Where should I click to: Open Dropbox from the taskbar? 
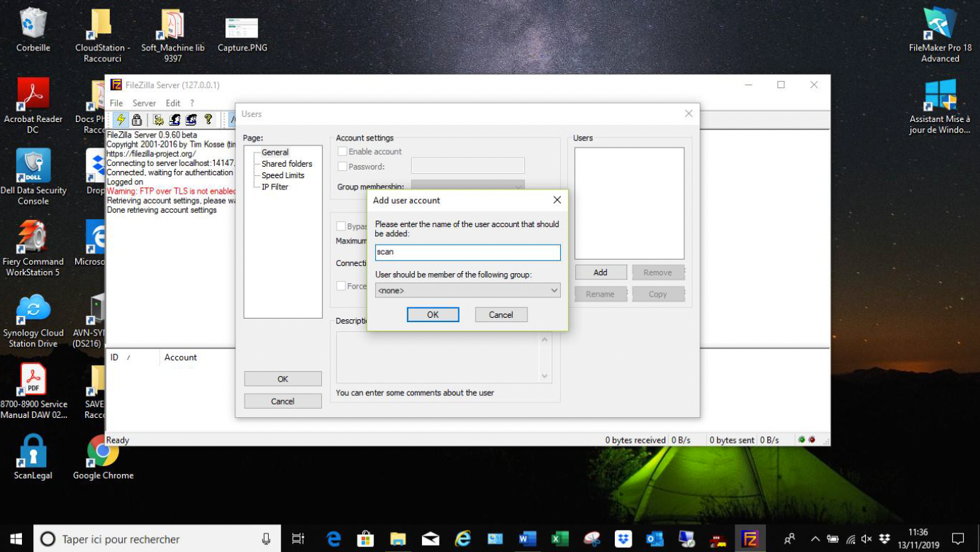click(x=623, y=539)
